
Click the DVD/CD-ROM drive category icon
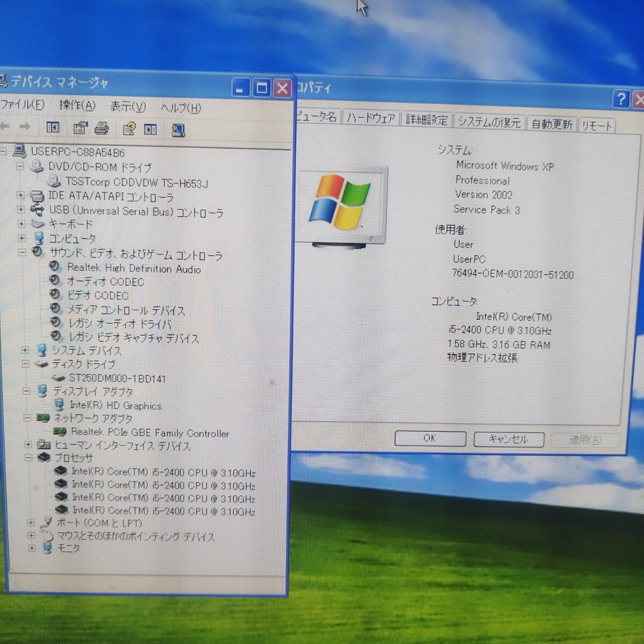click(x=36, y=166)
